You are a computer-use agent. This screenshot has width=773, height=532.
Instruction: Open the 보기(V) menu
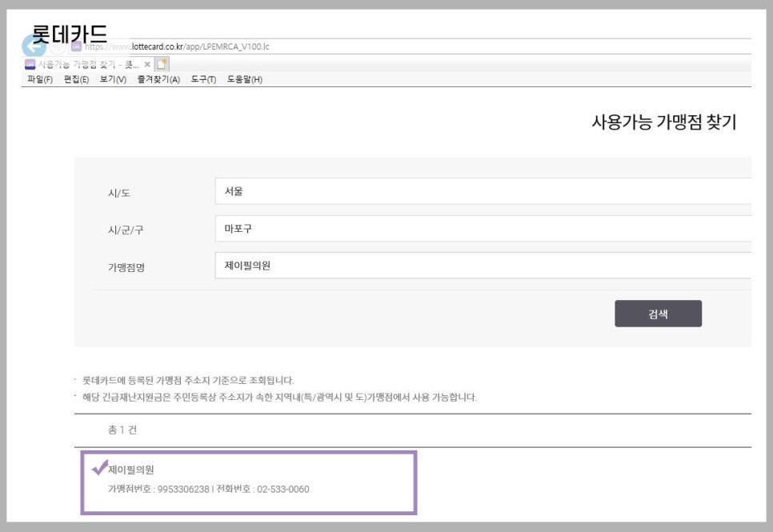click(113, 79)
